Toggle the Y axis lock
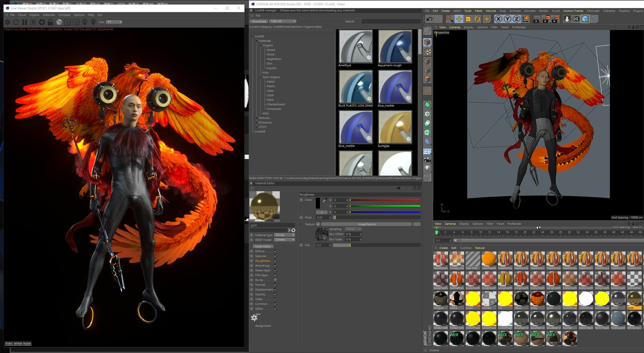Image resolution: width=644 pixels, height=353 pixels. pos(508,19)
